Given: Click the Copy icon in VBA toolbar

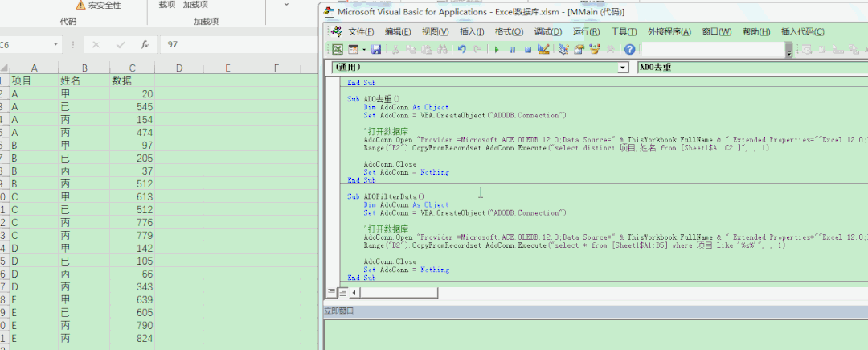Looking at the screenshot, I should point(411,50).
